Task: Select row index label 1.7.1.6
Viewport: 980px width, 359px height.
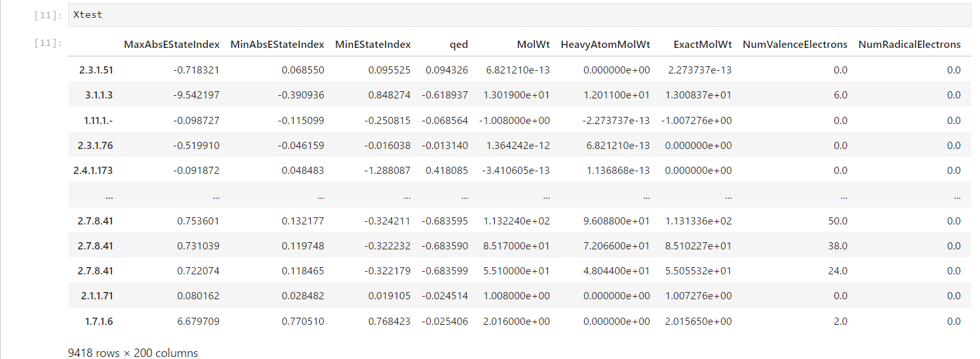Action: point(100,322)
